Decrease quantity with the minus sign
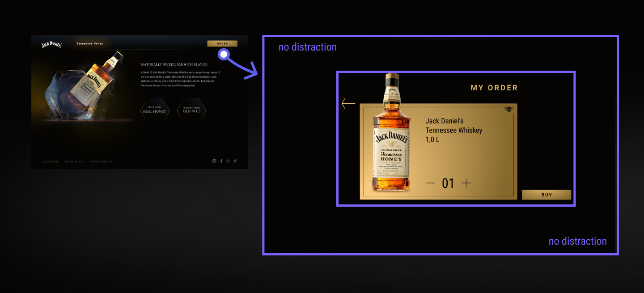The image size is (644, 293). coord(430,183)
